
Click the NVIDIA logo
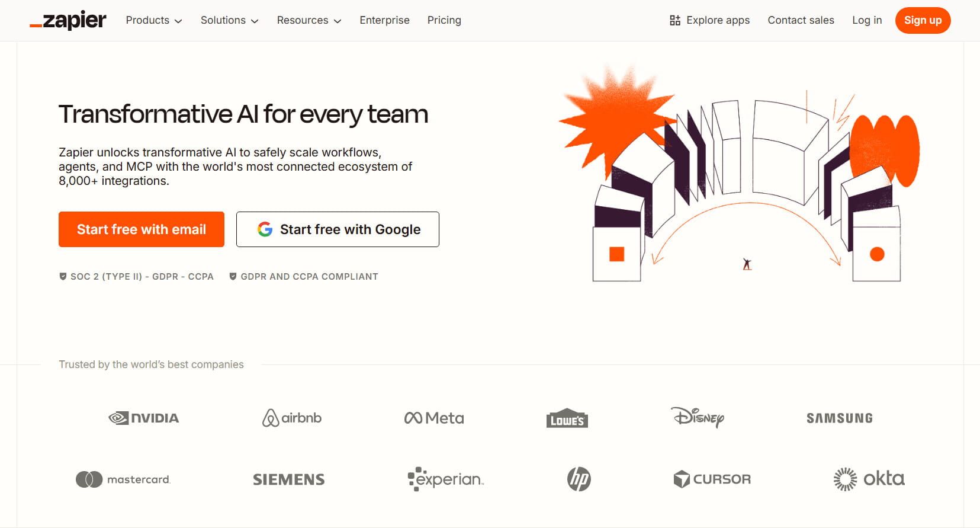tap(144, 418)
